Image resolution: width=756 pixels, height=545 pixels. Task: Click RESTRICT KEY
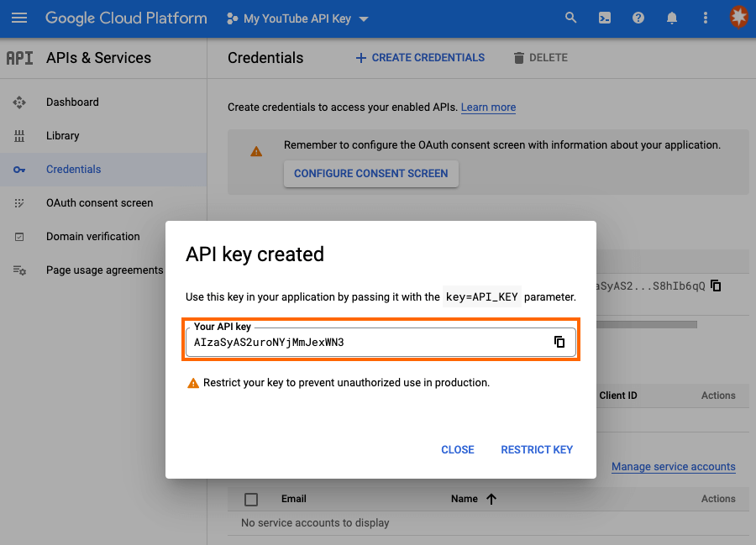pyautogui.click(x=537, y=449)
